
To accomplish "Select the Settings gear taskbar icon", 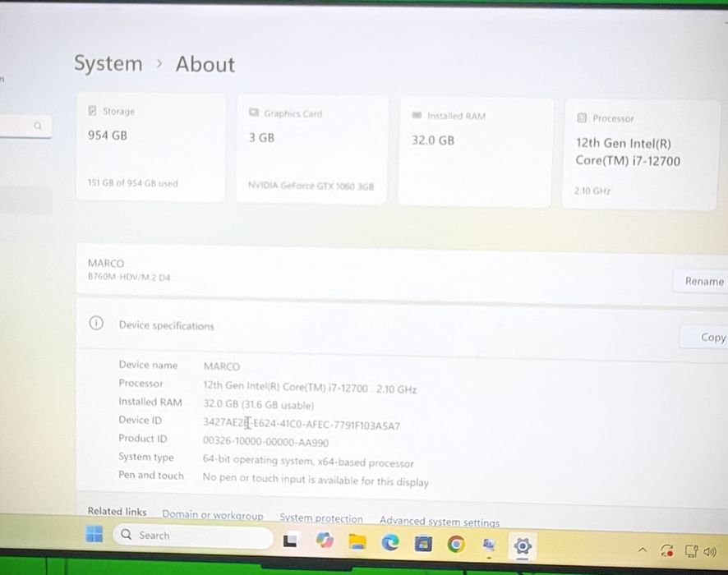I will coord(523,546).
